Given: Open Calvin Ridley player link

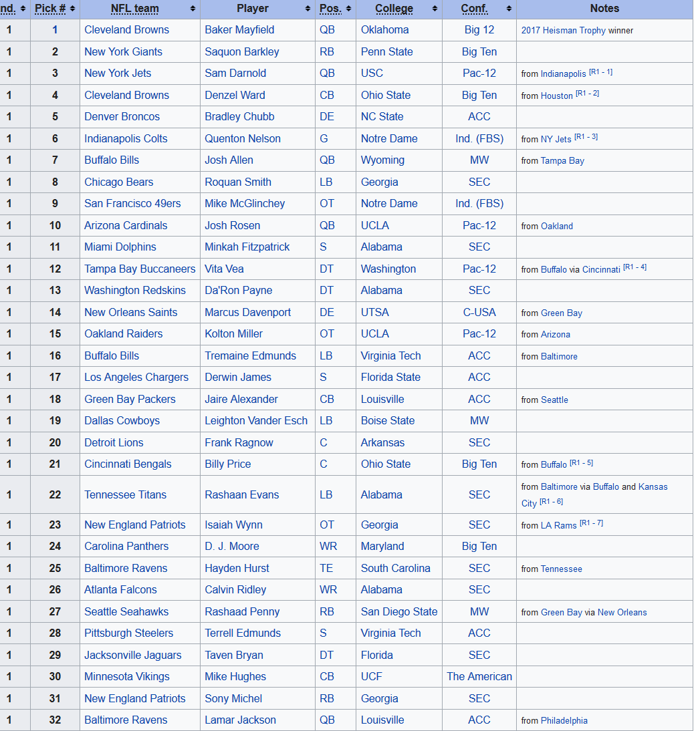Looking at the screenshot, I should coord(235,589).
